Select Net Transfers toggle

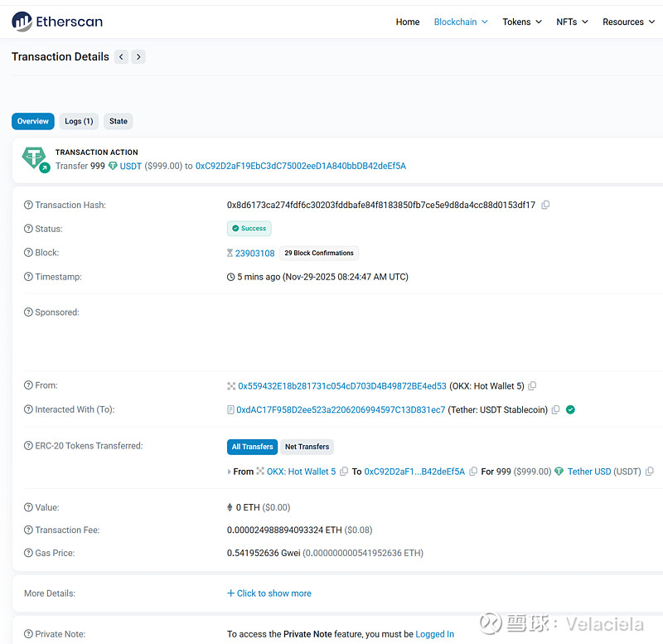(307, 447)
